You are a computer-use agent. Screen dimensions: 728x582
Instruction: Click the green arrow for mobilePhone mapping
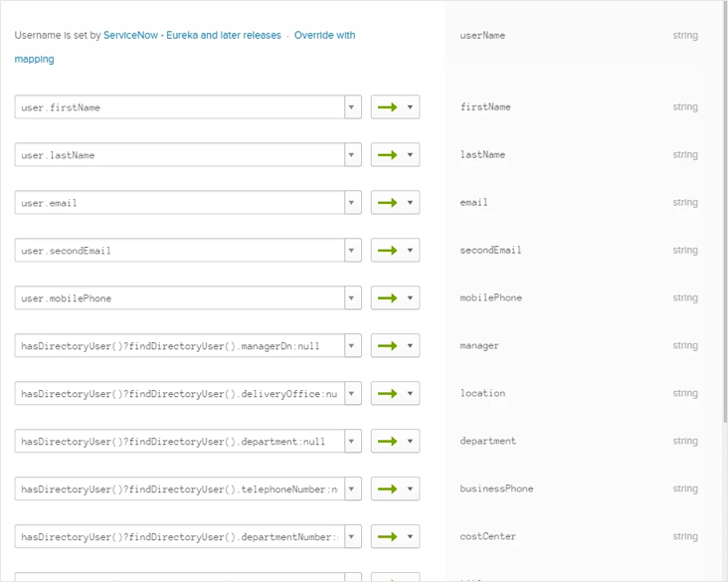pyautogui.click(x=388, y=298)
